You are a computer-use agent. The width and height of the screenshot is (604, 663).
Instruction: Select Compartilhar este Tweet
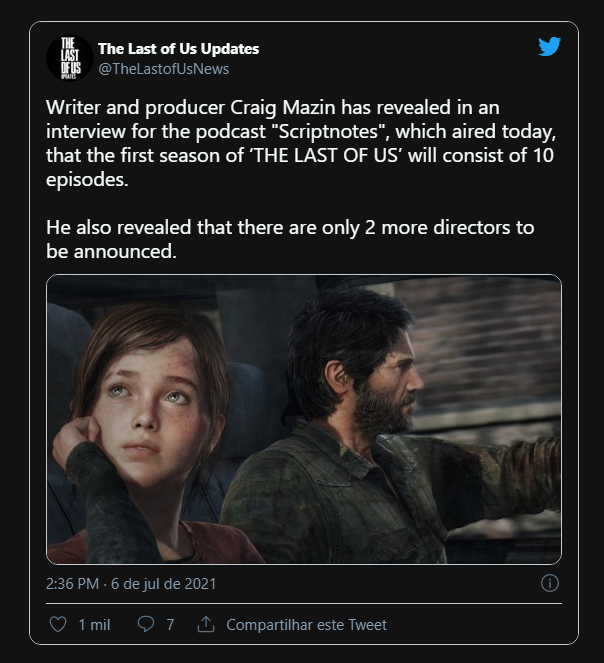(x=306, y=625)
